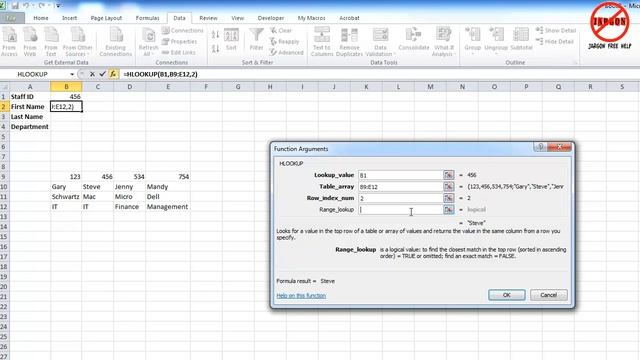Open Existing Connections
This screenshot has width=640, height=360.
point(116,42)
